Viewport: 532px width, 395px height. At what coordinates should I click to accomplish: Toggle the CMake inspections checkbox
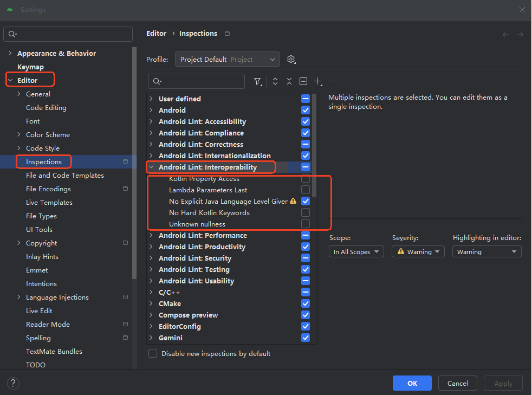(x=306, y=304)
